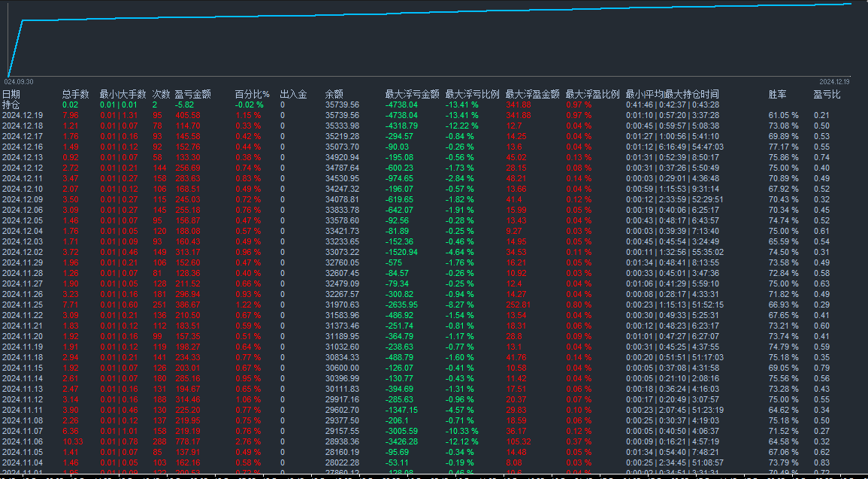868x479 pixels.
Task: Click the win rate 64.58 %
Action: (x=784, y=441)
